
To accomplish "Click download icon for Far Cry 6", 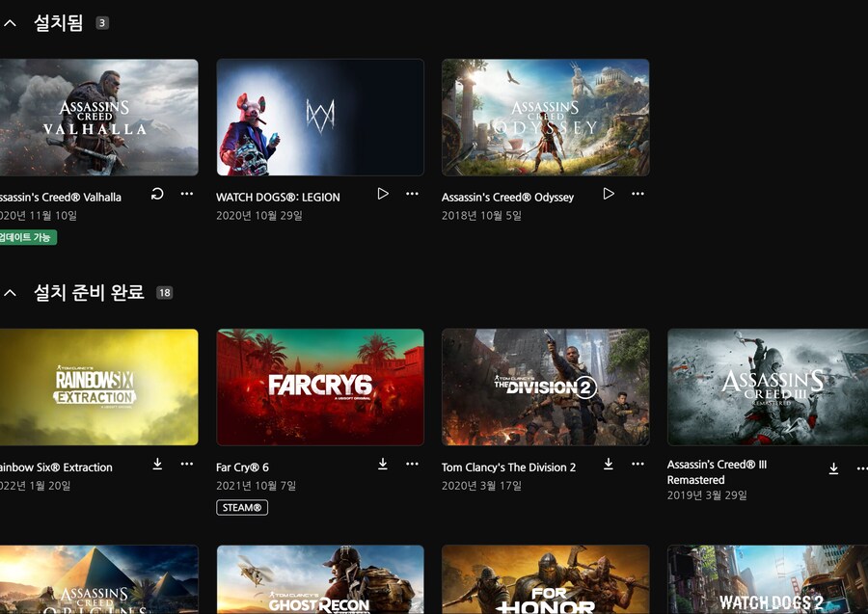I will coord(383,464).
